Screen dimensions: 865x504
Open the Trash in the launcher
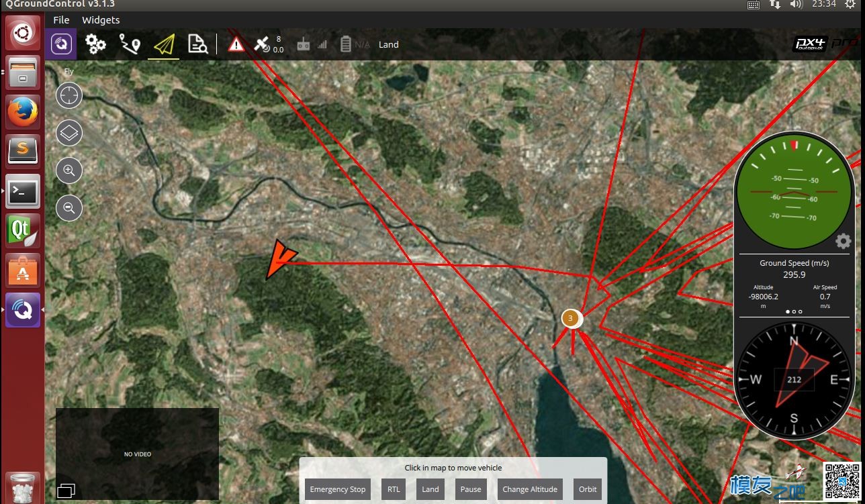pos(24,488)
